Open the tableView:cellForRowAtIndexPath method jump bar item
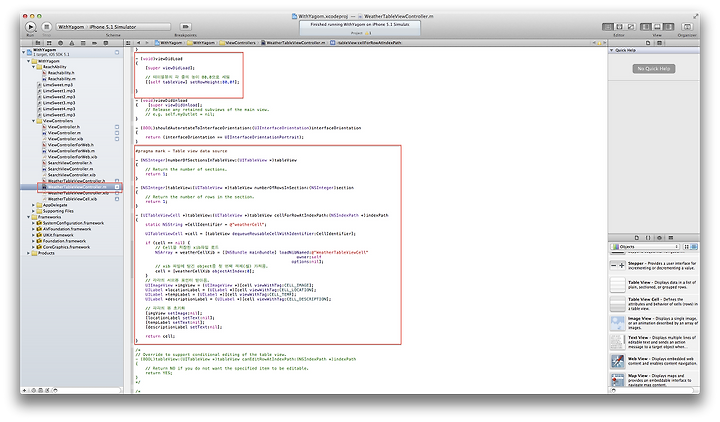Viewport: 720px width, 422px height. 366,43
